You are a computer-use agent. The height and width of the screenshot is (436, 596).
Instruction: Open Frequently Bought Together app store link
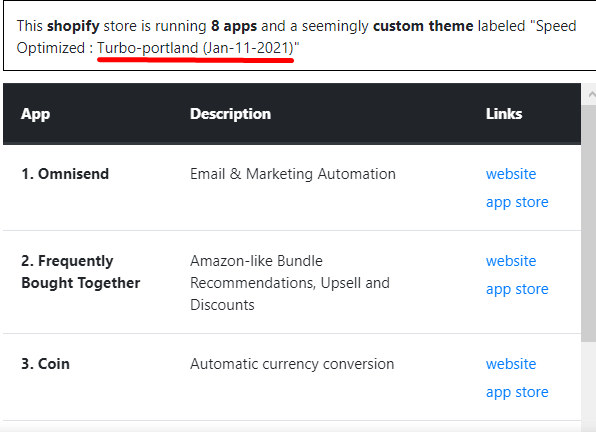click(517, 289)
